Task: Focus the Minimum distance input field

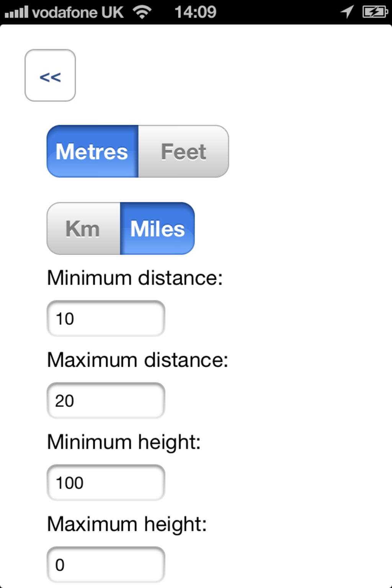Action: coord(106,318)
